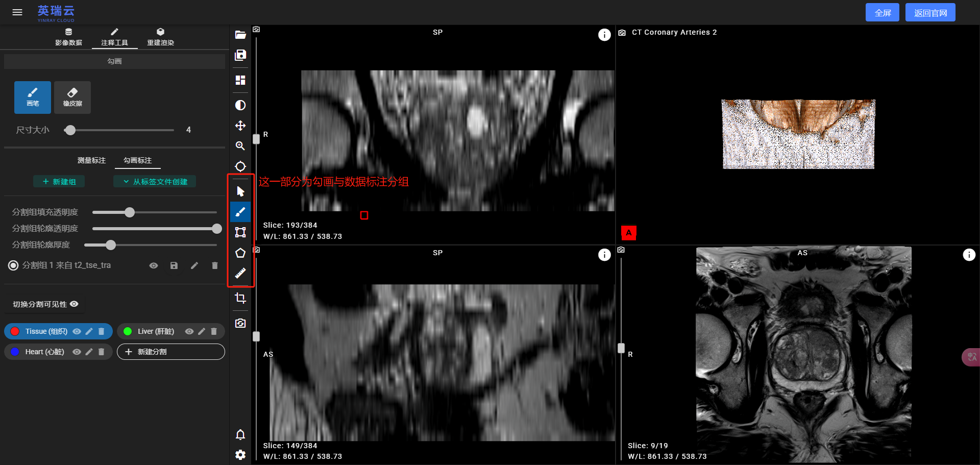Click the translate floating icon

tap(971, 357)
